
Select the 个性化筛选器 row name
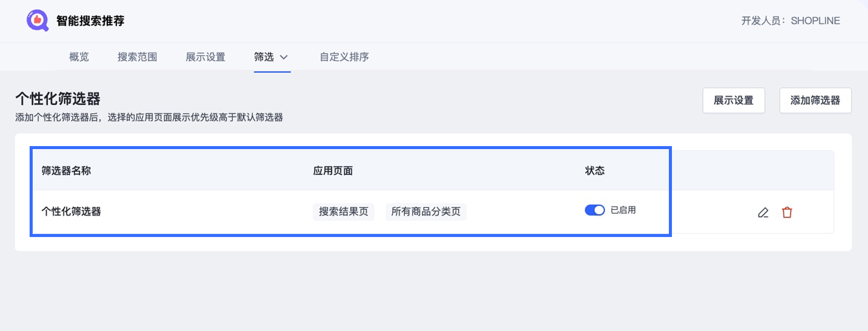[x=71, y=211]
